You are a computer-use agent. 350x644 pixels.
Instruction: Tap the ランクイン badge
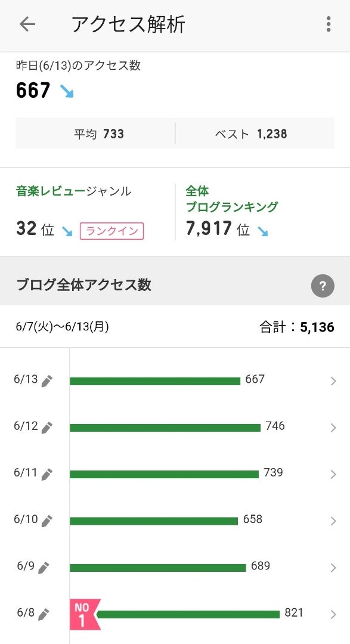pyautogui.click(x=111, y=231)
